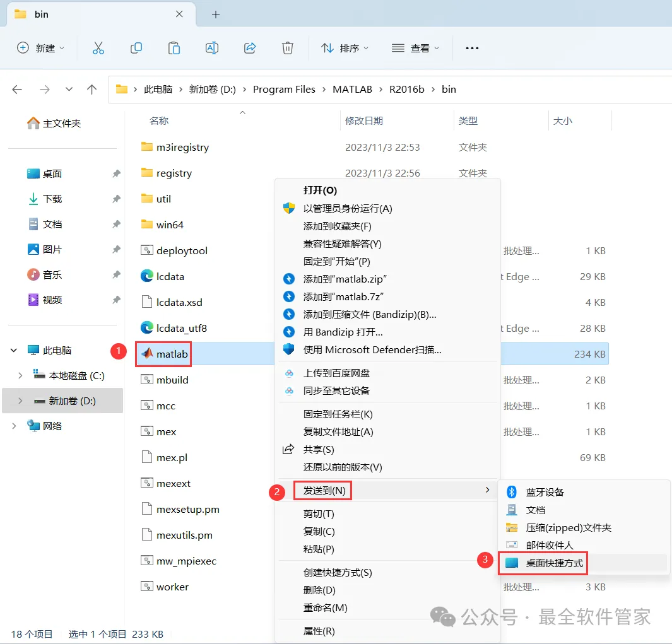Go forward with the right arrow
This screenshot has width=672, height=644.
pos(45,89)
